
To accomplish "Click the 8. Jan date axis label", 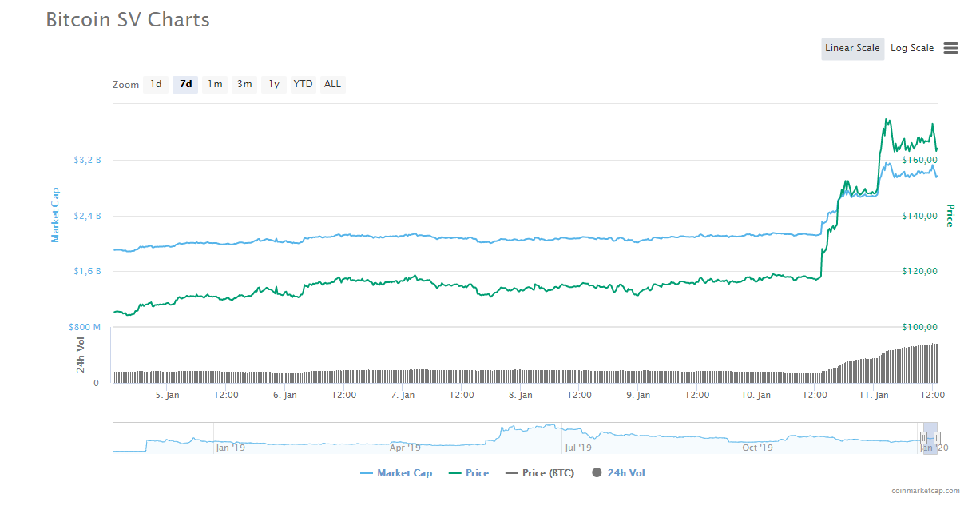I will click(x=521, y=395).
